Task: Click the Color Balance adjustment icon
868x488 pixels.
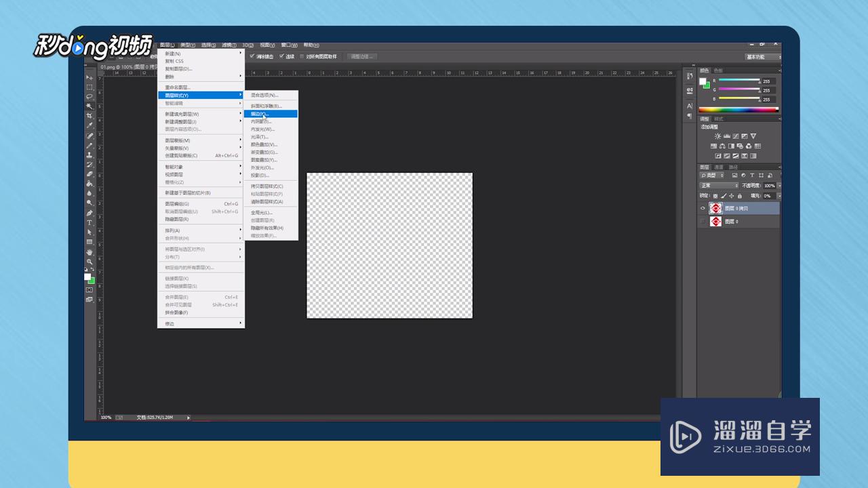Action: pyautogui.click(x=722, y=146)
